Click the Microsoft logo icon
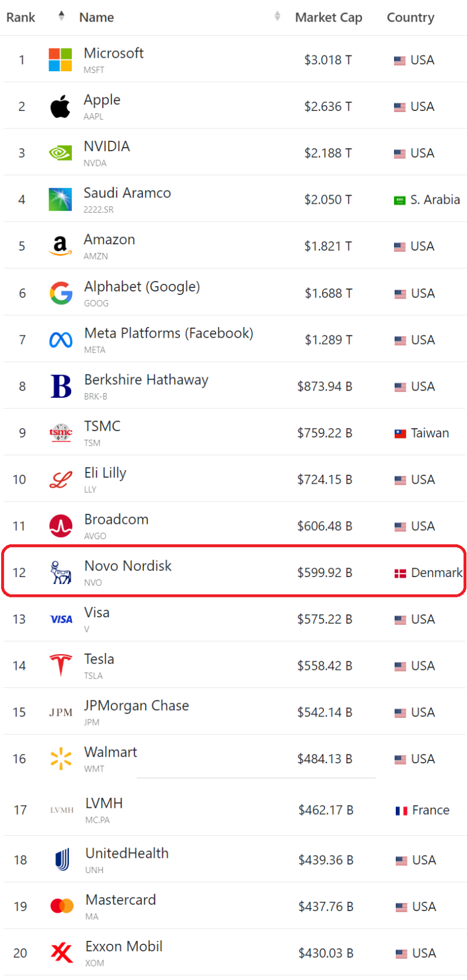This screenshot has width=467, height=980. click(60, 60)
